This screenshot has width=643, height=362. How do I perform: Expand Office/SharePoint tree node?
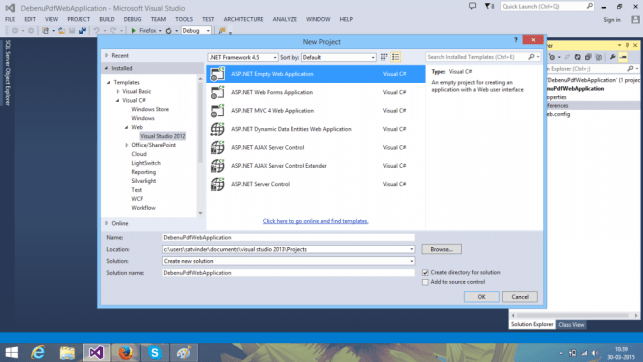click(x=127, y=145)
